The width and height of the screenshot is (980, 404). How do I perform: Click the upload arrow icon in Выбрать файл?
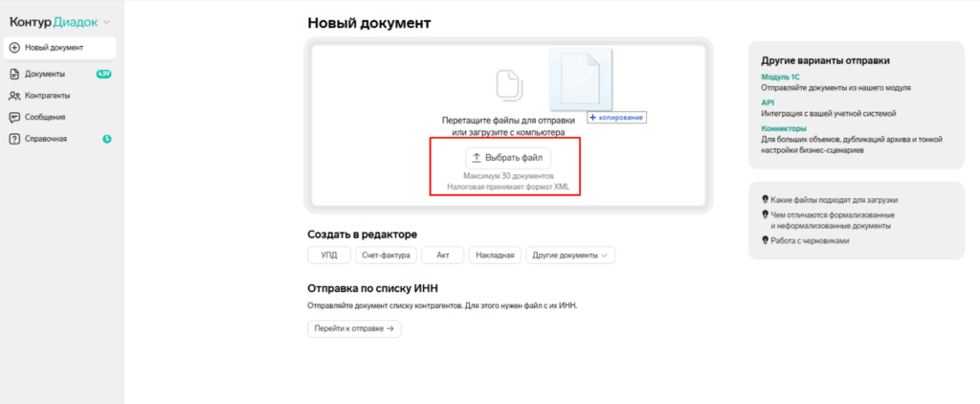[477, 158]
